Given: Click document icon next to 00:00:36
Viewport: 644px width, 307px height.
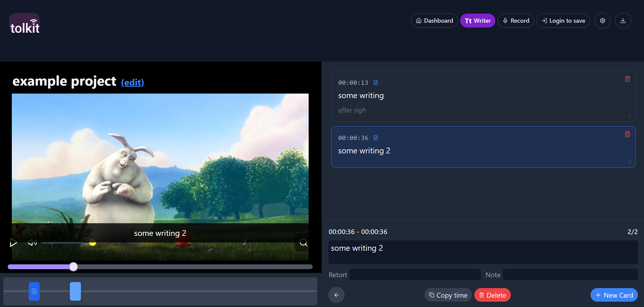Looking at the screenshot, I should click(376, 138).
